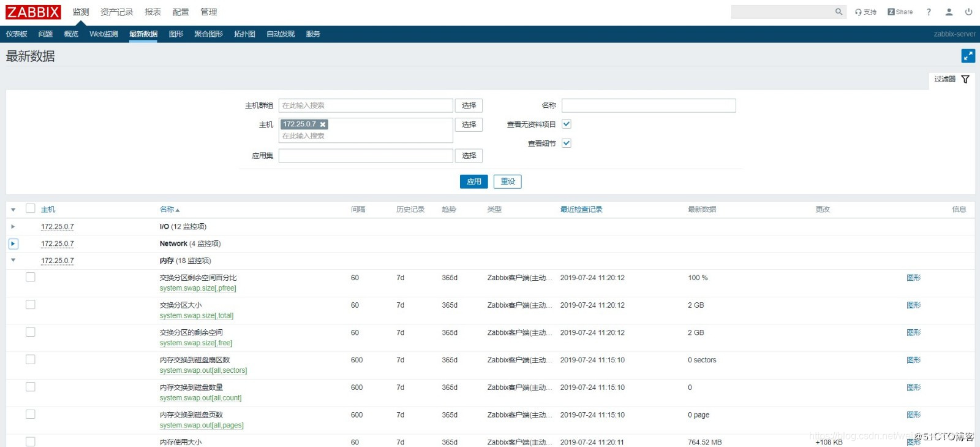Go to 服务 submenu
The width and height of the screenshot is (980, 447).
(x=313, y=34)
